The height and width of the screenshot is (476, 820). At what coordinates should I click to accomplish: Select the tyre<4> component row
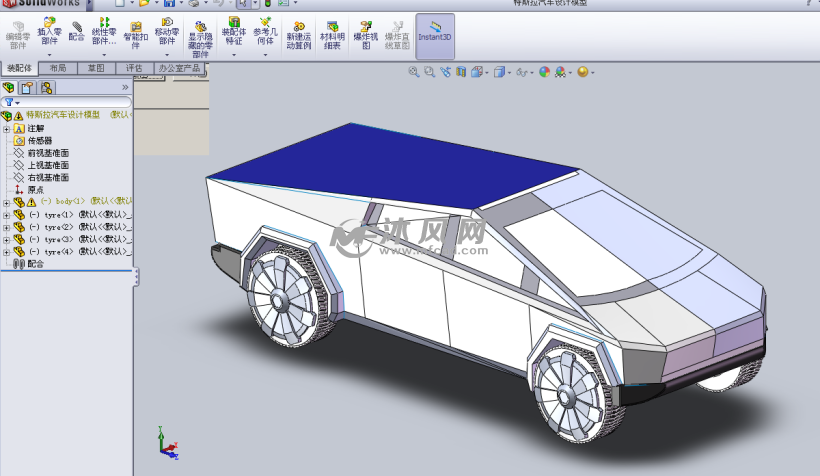[x=72, y=252]
